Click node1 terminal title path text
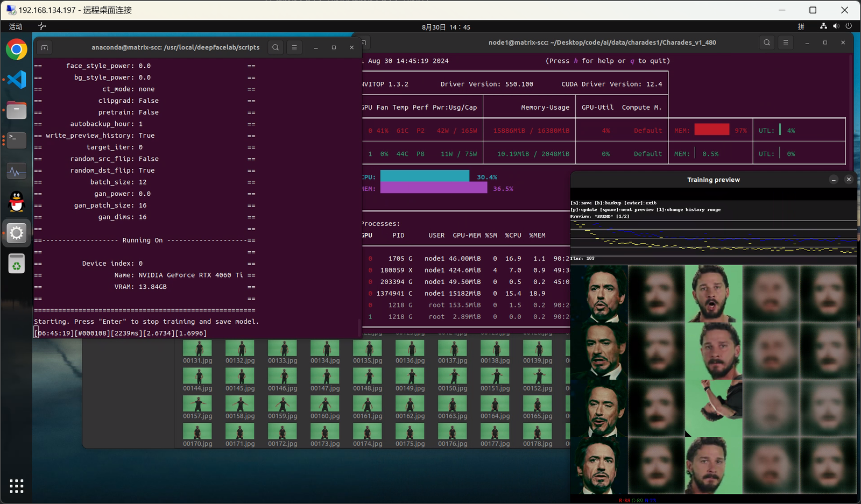This screenshot has height=504, width=861. click(x=602, y=42)
